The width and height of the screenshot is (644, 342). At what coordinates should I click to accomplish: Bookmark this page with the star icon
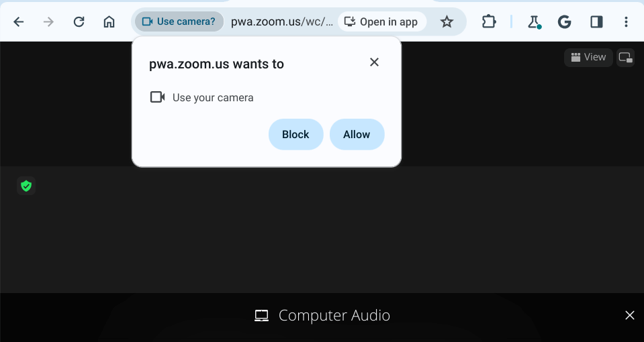tap(447, 22)
